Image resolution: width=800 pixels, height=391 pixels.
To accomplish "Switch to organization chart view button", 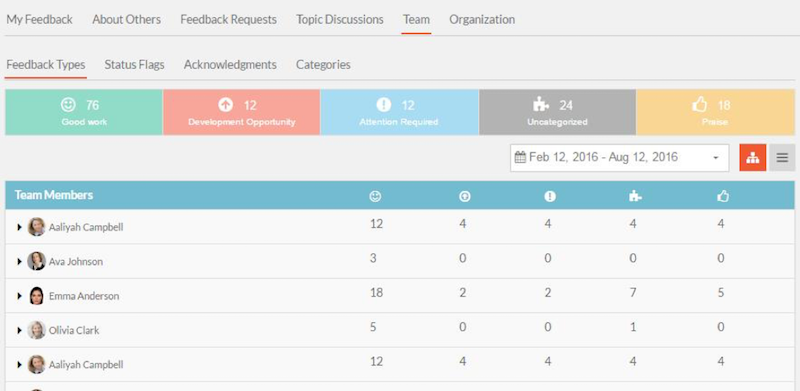I will point(753,158).
